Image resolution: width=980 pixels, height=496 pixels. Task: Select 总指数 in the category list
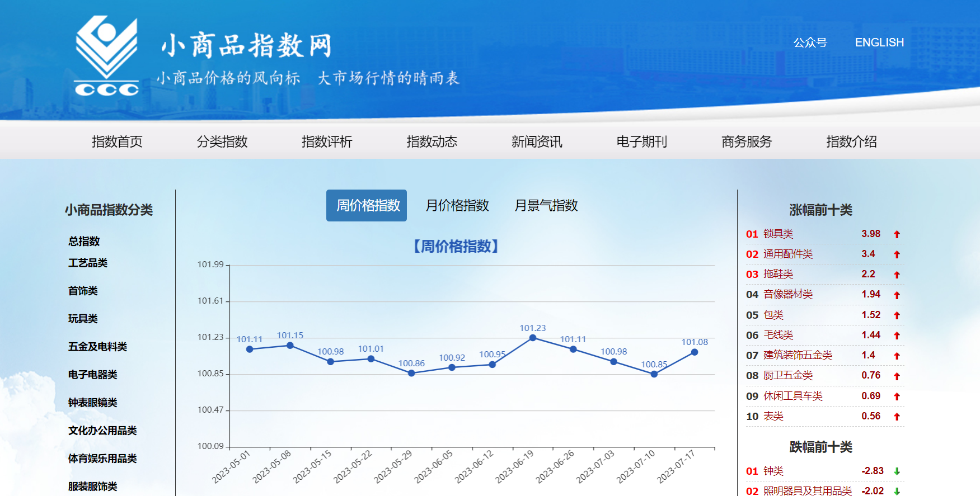(x=84, y=241)
